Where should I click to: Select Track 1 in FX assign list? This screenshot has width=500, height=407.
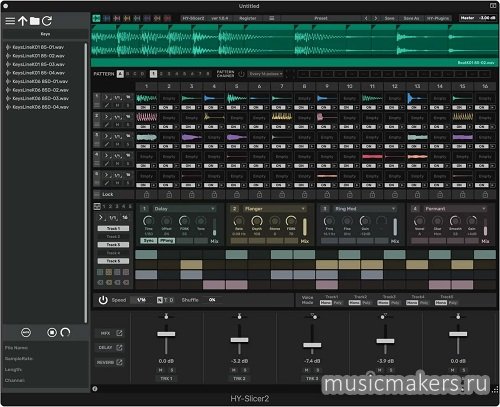[x=113, y=229]
